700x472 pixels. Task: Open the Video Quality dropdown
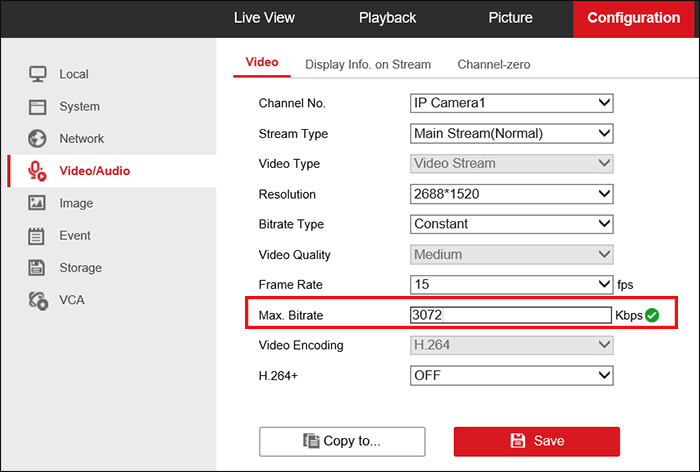click(512, 255)
